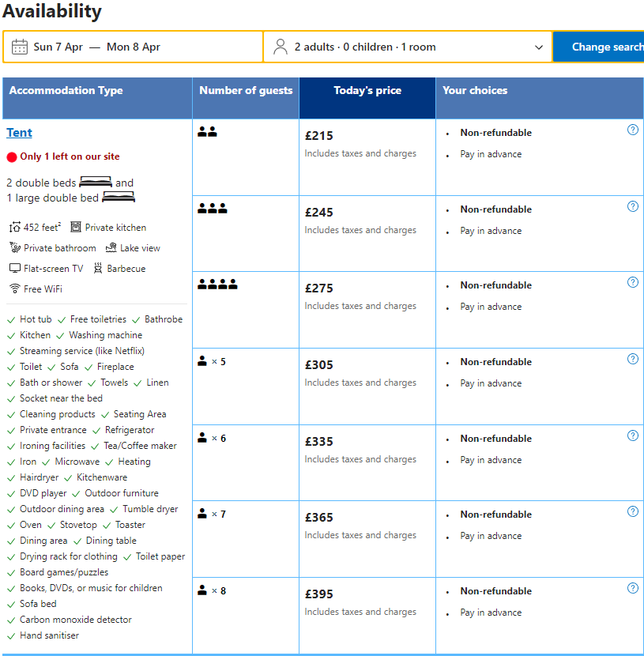Expand the guests and rooms dropdown arrow
644x656 pixels.
click(x=539, y=47)
